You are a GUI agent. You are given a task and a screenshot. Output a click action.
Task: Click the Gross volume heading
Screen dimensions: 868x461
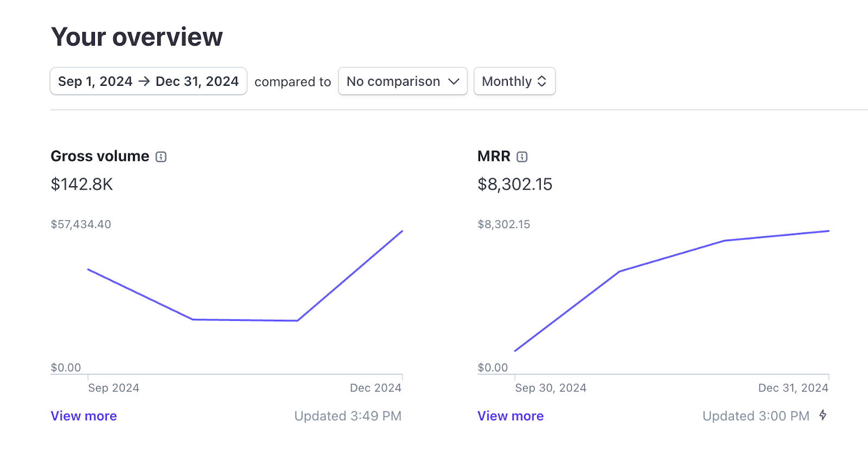point(100,156)
